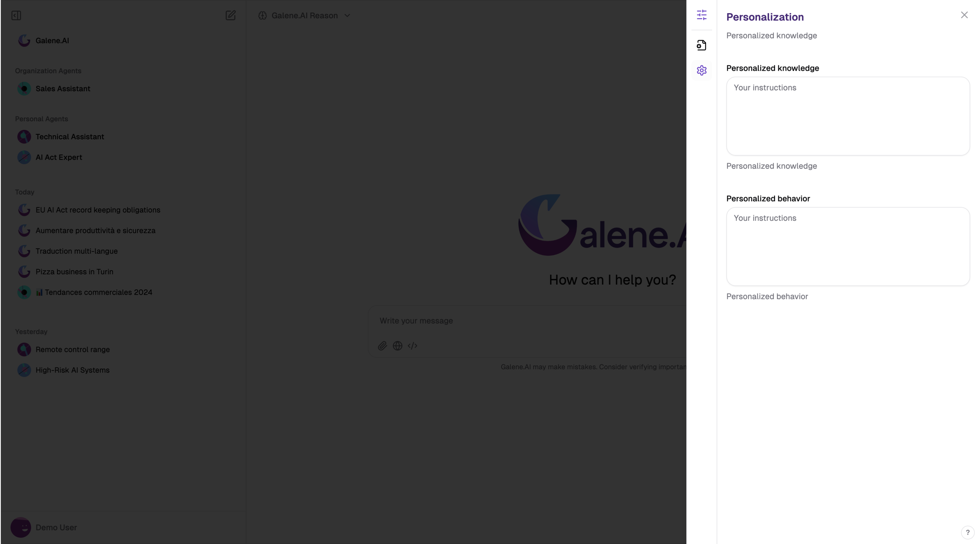This screenshot has width=980, height=544.
Task: Click the Remote control range avatar icon
Action: (24, 349)
